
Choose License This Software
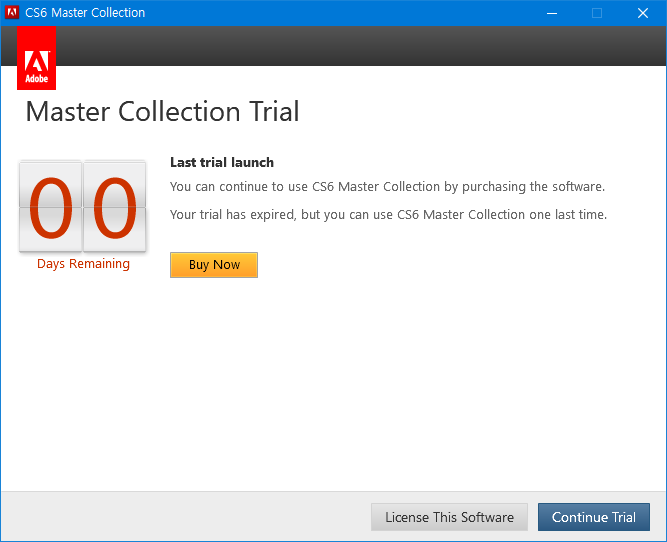[449, 517]
